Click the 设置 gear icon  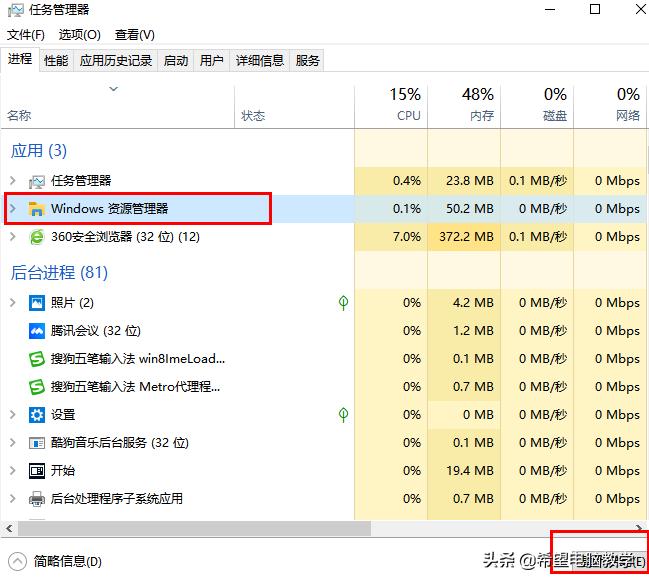coord(36,415)
